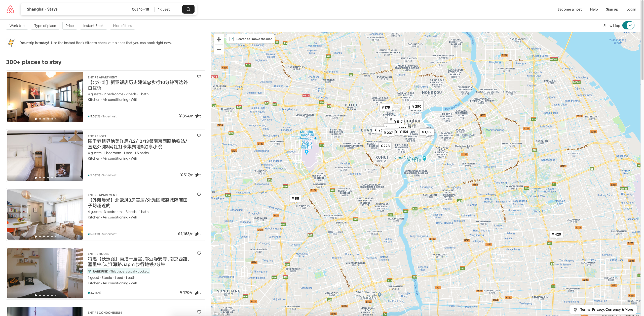The width and height of the screenshot is (644, 316).
Task: Save the ¥170/night house with heart icon
Action: 199,253
